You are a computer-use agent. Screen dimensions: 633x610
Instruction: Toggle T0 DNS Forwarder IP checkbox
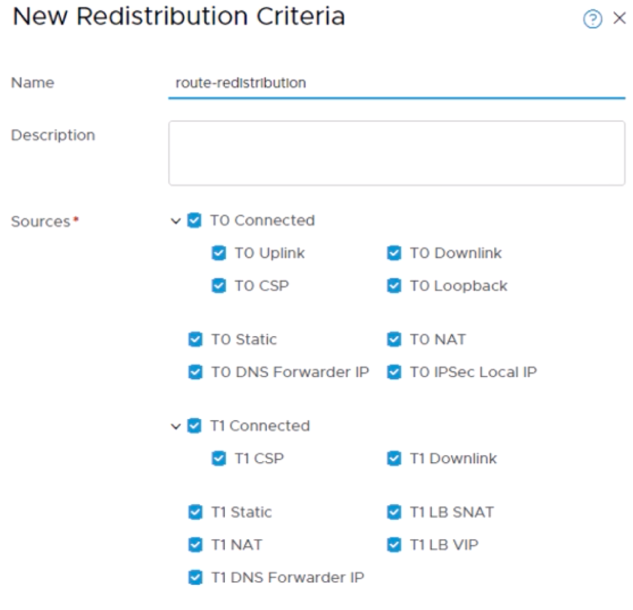coord(195,372)
